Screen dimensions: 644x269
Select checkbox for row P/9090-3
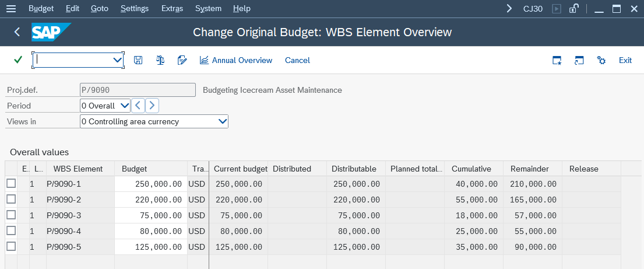coord(11,215)
